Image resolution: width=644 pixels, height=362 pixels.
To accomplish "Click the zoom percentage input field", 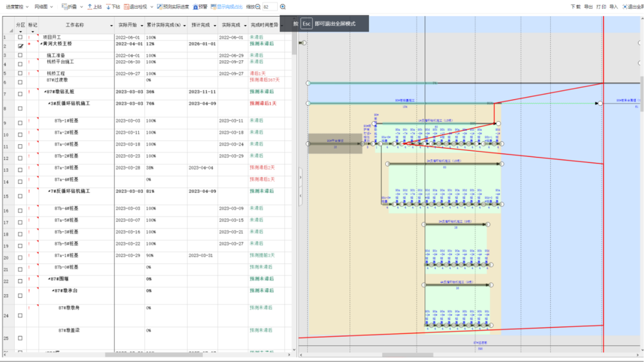I will tap(270, 7).
